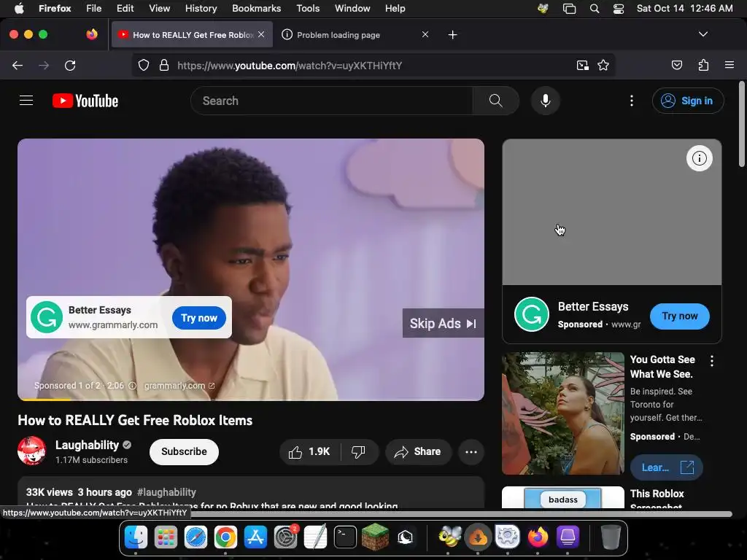Open Terminal from the dock
Screen dimensions: 747x560
pos(345,537)
